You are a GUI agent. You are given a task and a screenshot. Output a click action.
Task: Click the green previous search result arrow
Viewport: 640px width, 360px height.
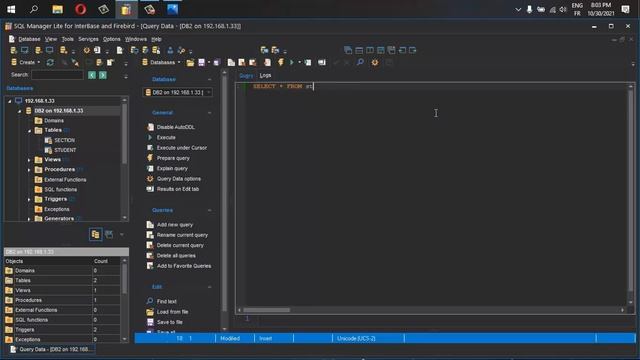(x=92, y=75)
